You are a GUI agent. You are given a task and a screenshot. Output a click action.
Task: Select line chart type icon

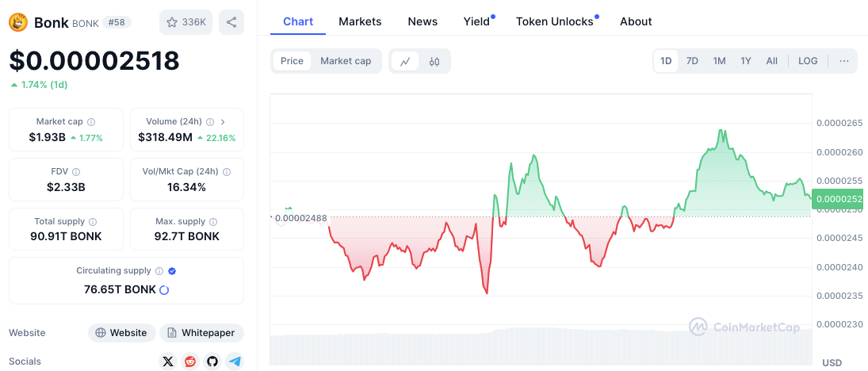pos(405,62)
